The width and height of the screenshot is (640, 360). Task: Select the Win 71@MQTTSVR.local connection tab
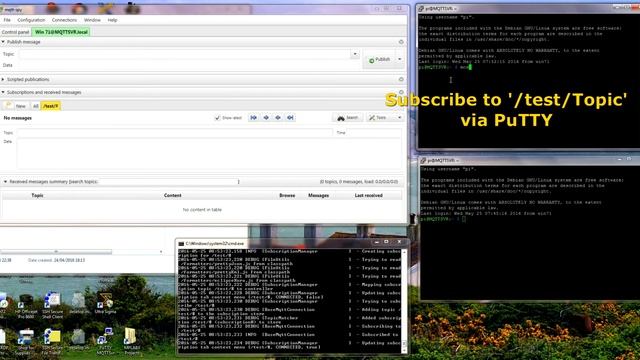(61, 32)
